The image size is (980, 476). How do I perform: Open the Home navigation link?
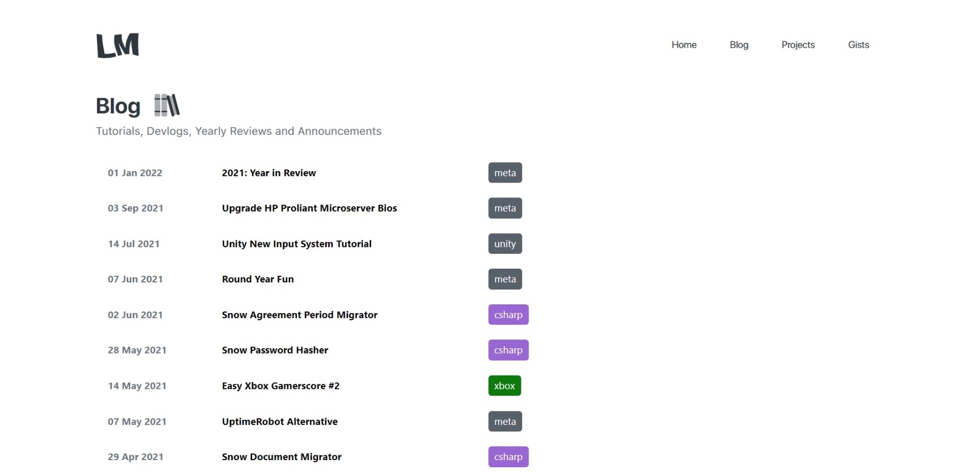[x=683, y=45]
